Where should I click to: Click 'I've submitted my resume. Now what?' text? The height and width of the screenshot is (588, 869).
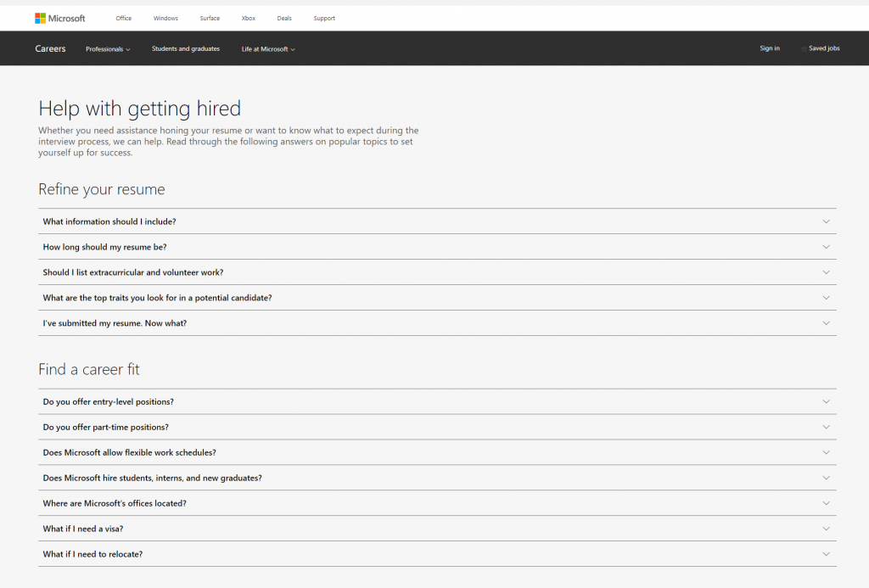coord(115,323)
